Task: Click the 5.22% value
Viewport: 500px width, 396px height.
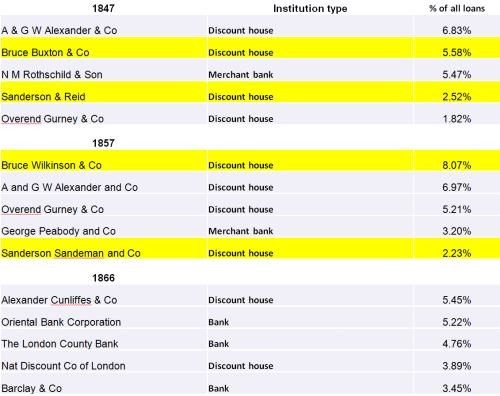Action: coord(457,322)
